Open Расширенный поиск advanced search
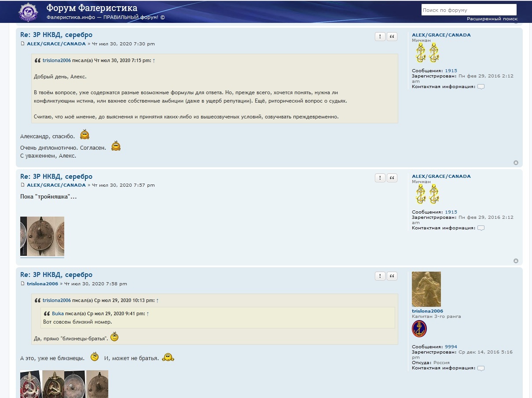The width and height of the screenshot is (532, 398). (x=492, y=19)
